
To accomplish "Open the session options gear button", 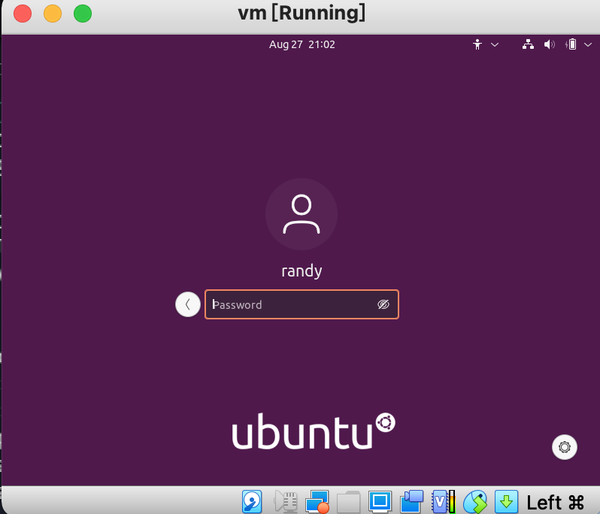I will (564, 447).
